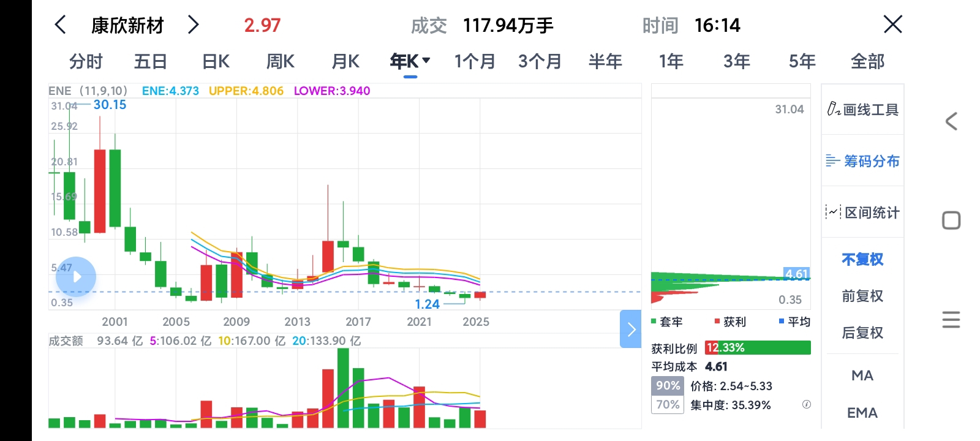Open 区间统计 interval statistics
The width and height of the screenshot is (980, 441).
click(862, 213)
